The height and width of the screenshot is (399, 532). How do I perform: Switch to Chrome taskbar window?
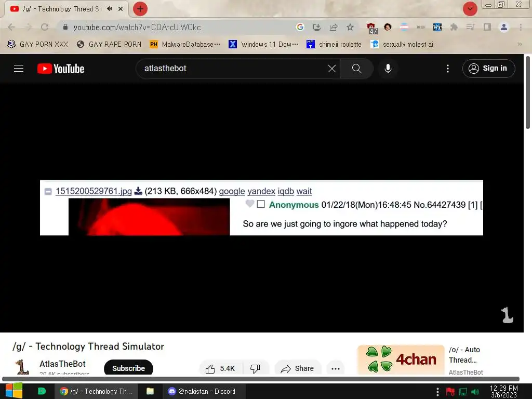(96, 391)
